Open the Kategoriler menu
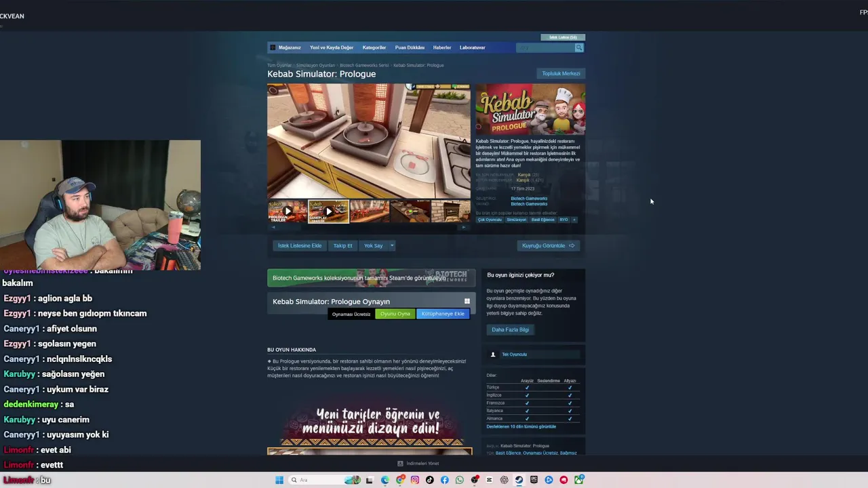This screenshot has height=488, width=868. 374,47
